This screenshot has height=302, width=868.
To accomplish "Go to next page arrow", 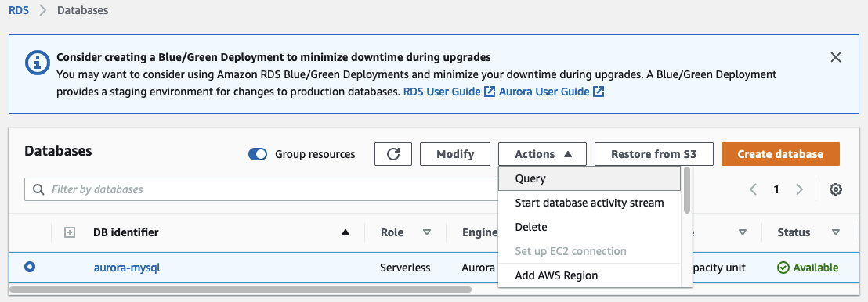I will click(799, 189).
